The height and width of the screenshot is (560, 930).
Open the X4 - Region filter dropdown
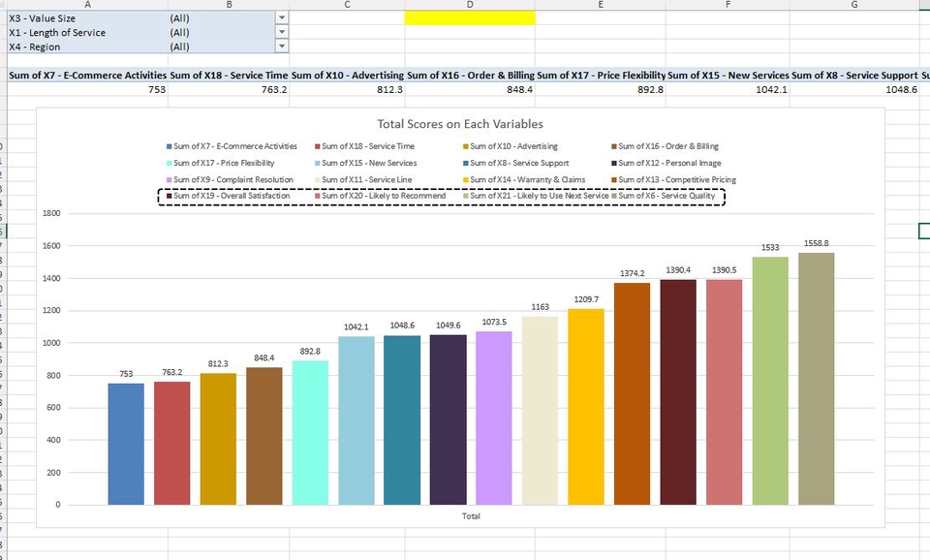pos(282,47)
